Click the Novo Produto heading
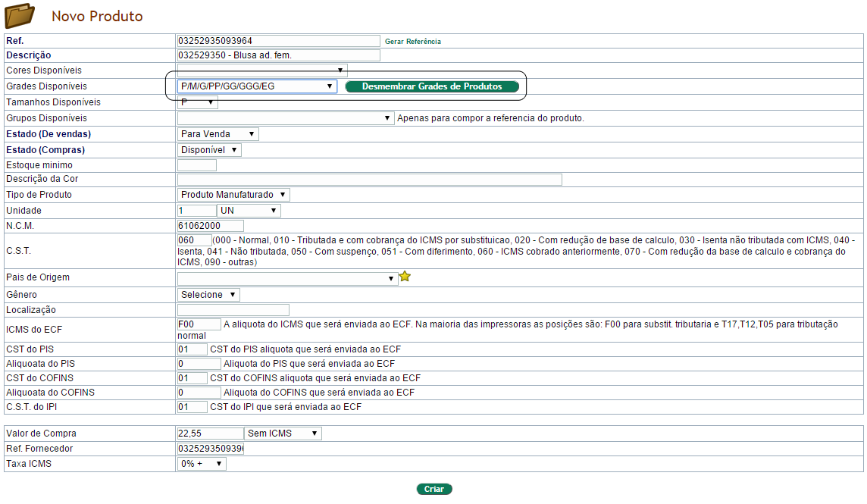867x504 pixels. [x=97, y=16]
